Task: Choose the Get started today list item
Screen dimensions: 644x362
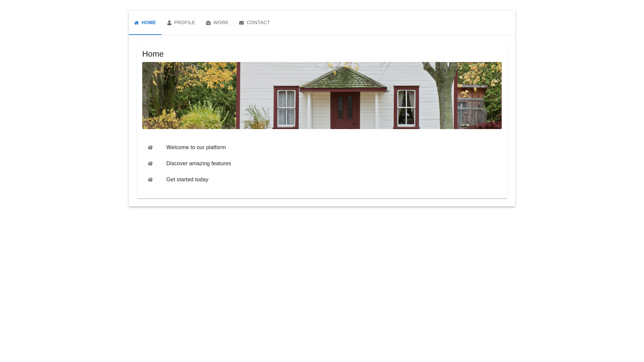Action: coord(187,180)
